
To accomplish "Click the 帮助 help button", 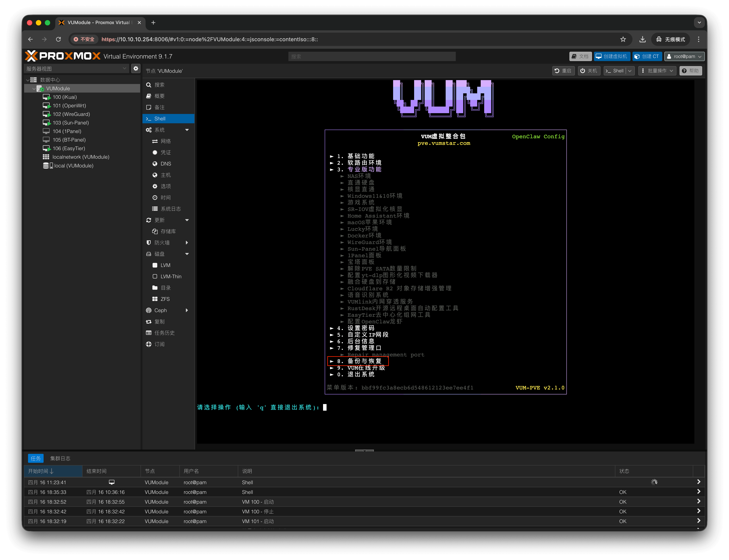I will coord(691,71).
